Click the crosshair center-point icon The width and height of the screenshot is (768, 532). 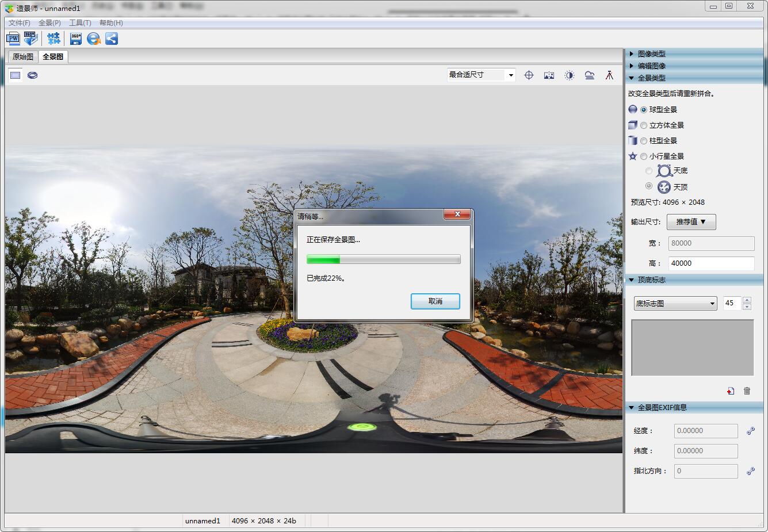529,75
